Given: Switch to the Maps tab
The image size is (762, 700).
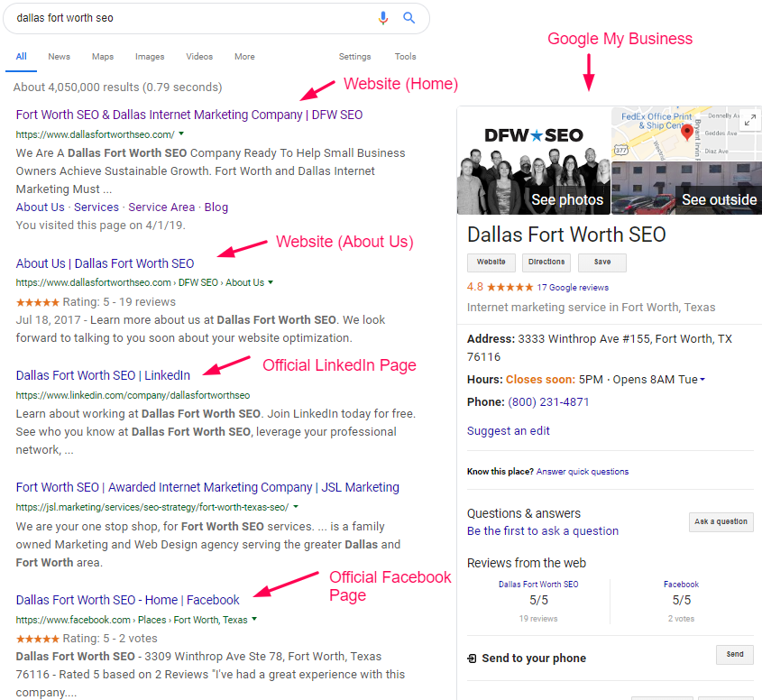Looking at the screenshot, I should click(103, 57).
